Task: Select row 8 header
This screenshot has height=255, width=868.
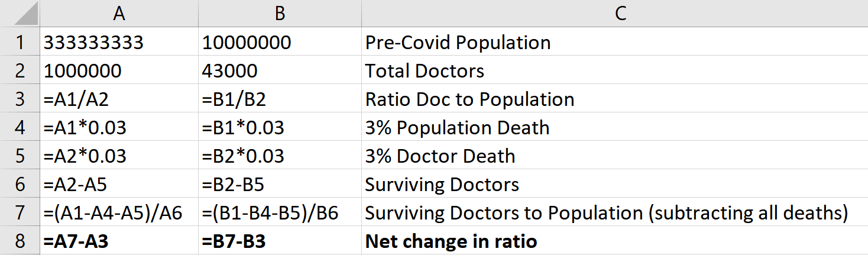Action: [x=20, y=241]
